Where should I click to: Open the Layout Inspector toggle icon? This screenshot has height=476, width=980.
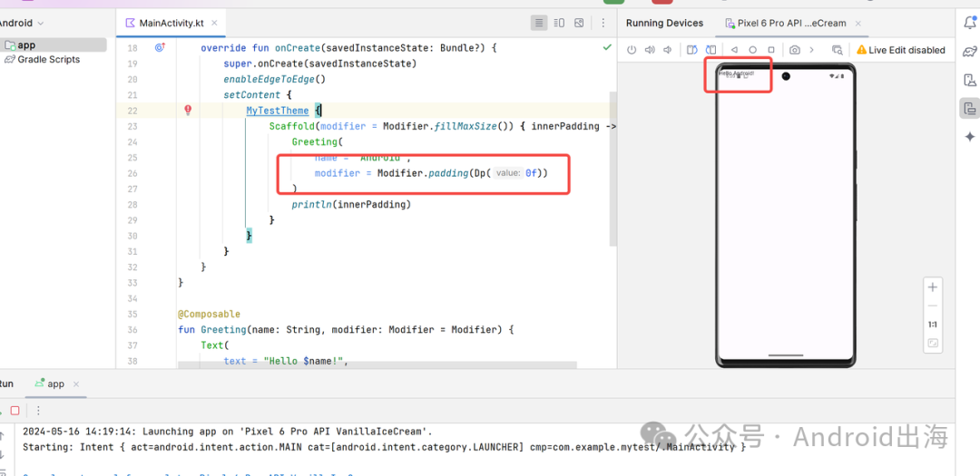pos(838,50)
